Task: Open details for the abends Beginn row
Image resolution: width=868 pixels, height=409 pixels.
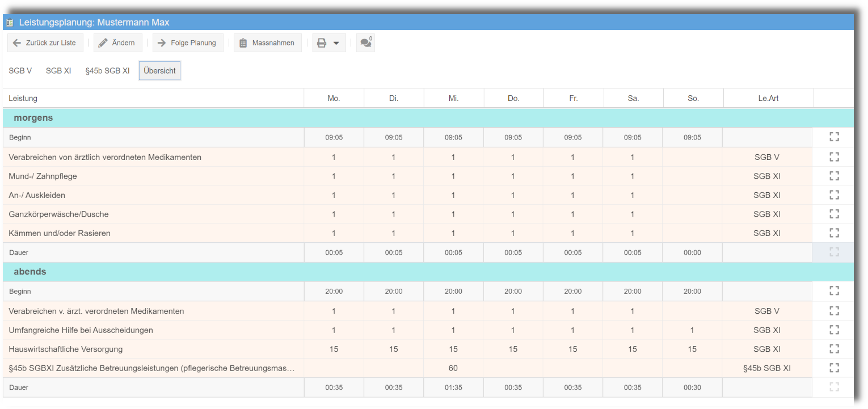Action: (833, 290)
